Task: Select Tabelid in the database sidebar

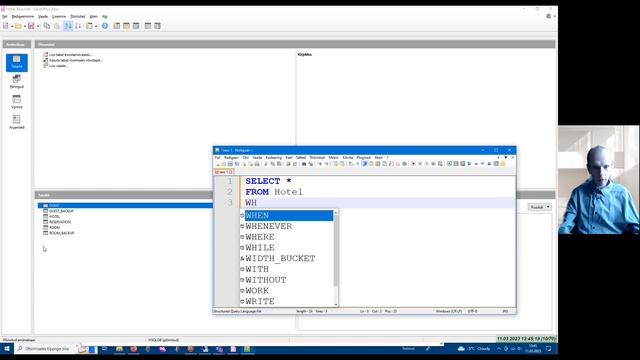Action: click(17, 62)
